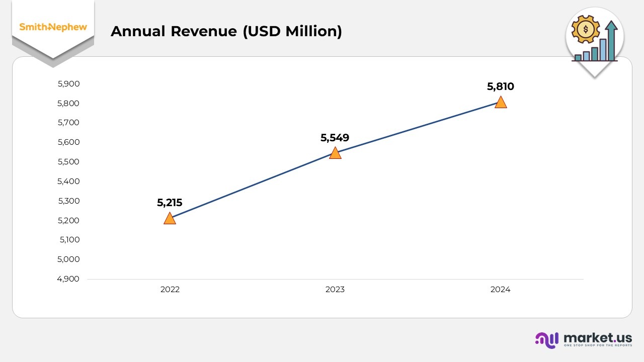Click the 5,549 data label

(x=335, y=138)
